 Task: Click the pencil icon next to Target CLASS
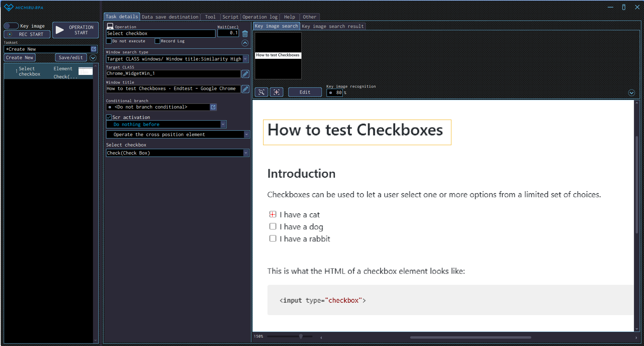point(245,74)
